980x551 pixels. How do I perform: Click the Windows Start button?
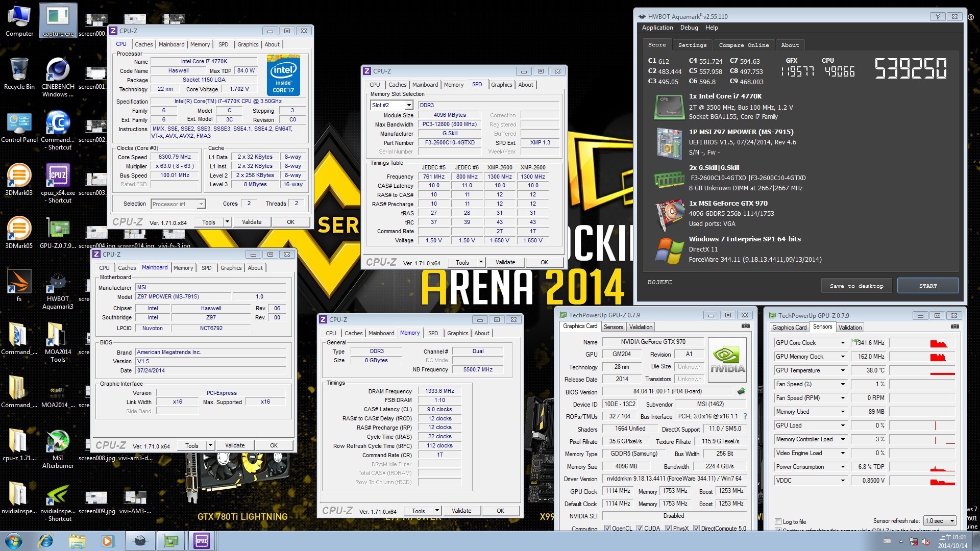tap(14, 540)
